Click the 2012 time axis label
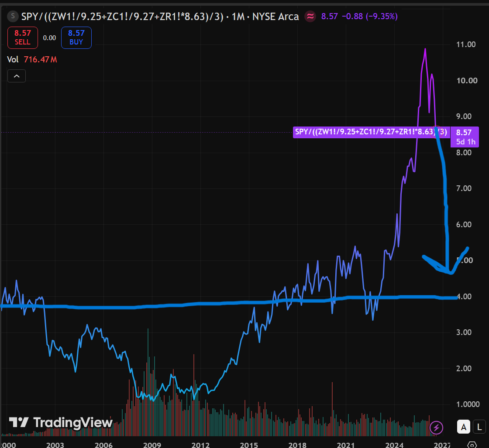 [x=200, y=445]
